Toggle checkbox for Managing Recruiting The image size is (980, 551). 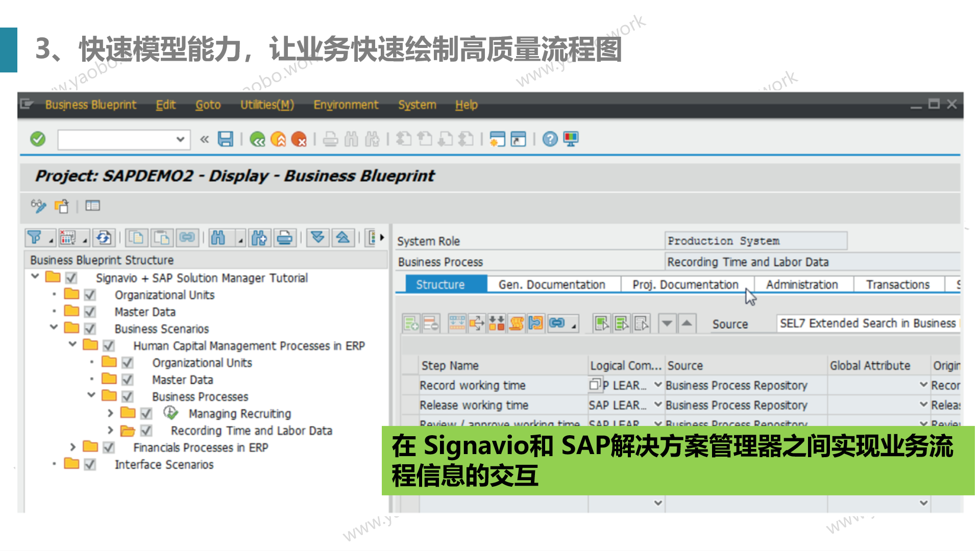[x=146, y=413]
